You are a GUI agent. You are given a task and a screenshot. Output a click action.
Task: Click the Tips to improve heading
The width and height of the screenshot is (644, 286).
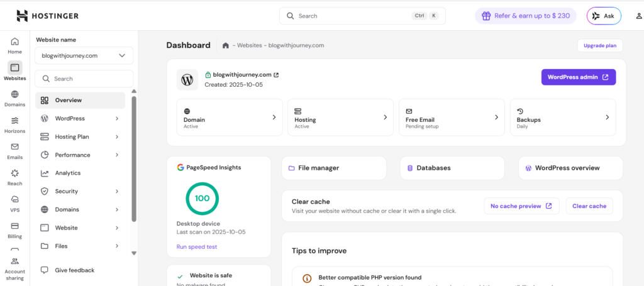point(319,251)
